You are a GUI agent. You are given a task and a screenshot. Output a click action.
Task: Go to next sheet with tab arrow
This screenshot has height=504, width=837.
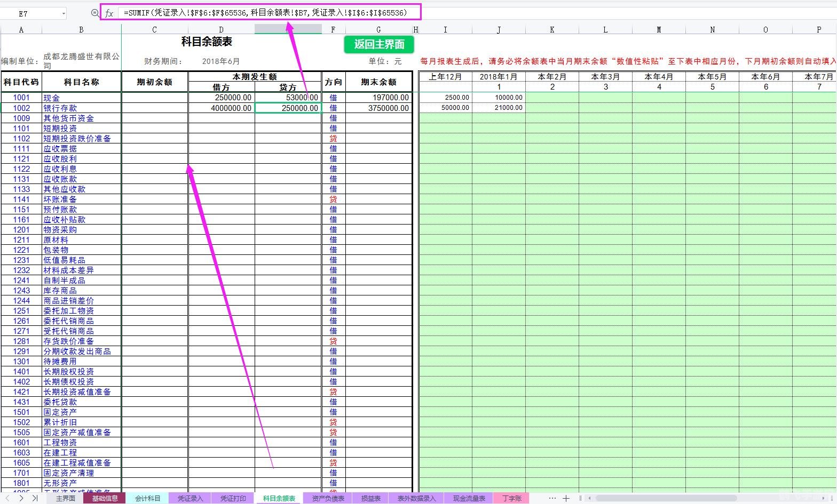pyautogui.click(x=21, y=498)
